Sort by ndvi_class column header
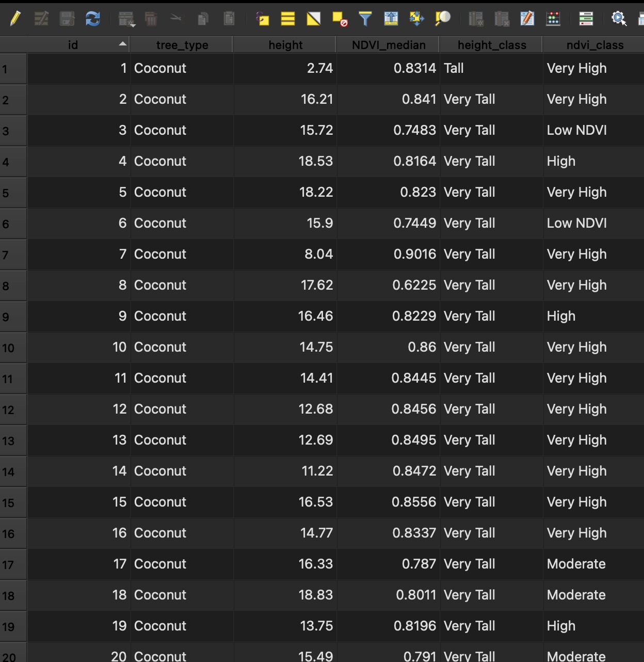 [x=594, y=45]
